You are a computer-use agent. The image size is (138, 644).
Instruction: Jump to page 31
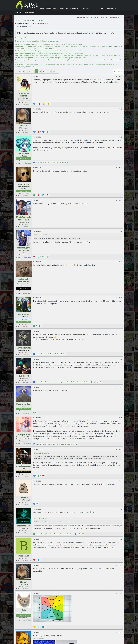(x=33, y=71)
